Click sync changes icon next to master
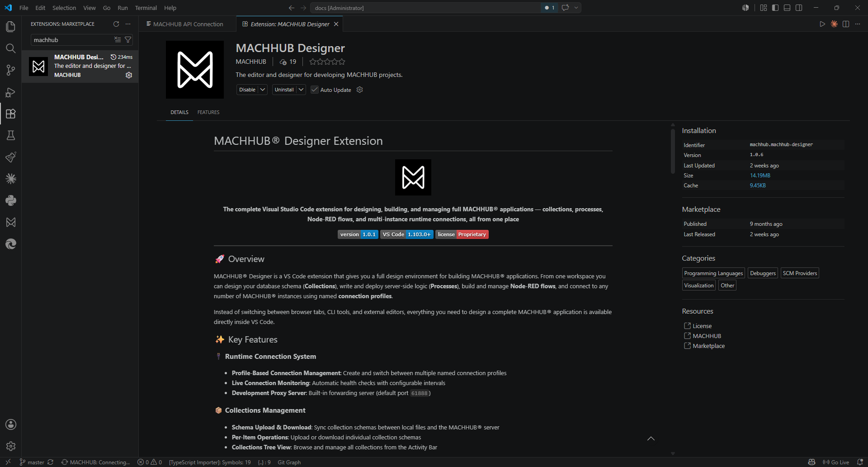 point(51,462)
